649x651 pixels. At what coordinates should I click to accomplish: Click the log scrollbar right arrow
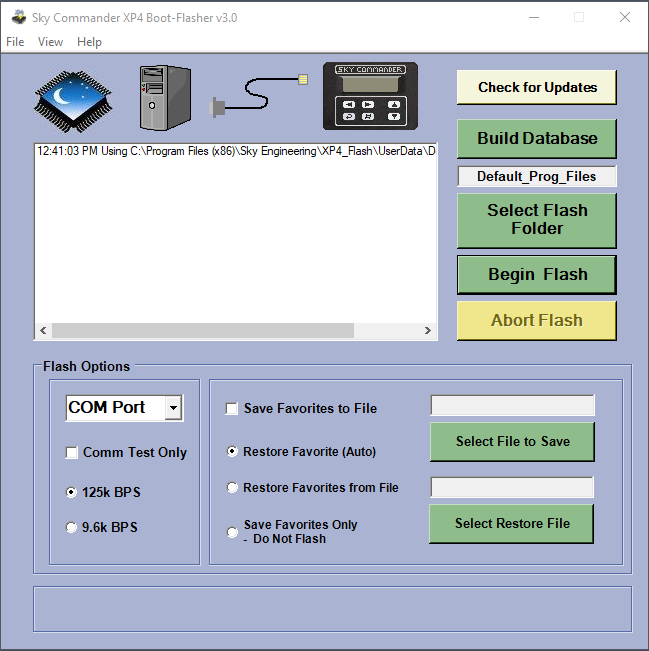click(x=428, y=330)
